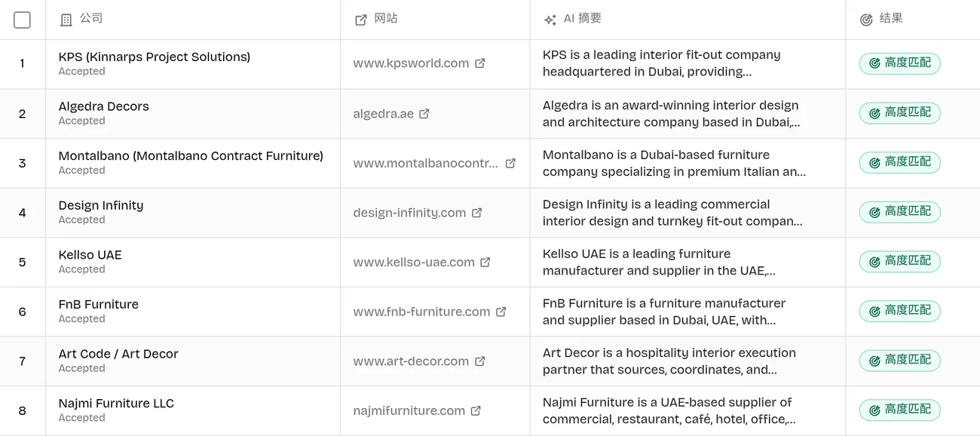The image size is (980, 436).
Task: Open the www.fnb-furniture.com website link
Action: 421,312
